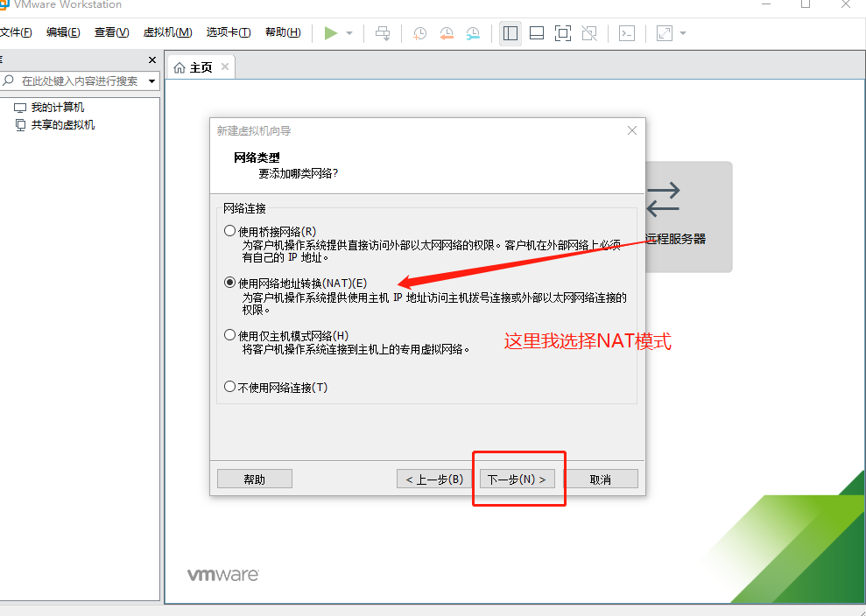The width and height of the screenshot is (866, 616).
Task: Close the library sidebar panel
Action: [152, 59]
